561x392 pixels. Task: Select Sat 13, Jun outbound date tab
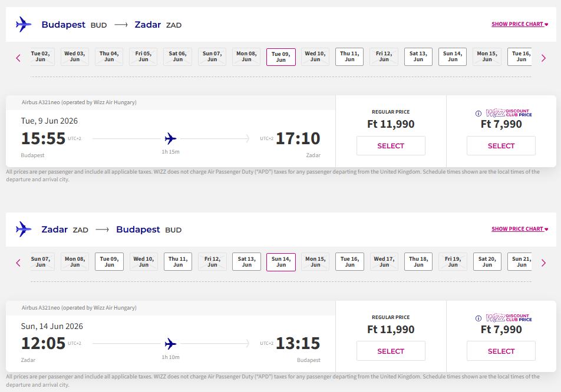click(x=418, y=57)
